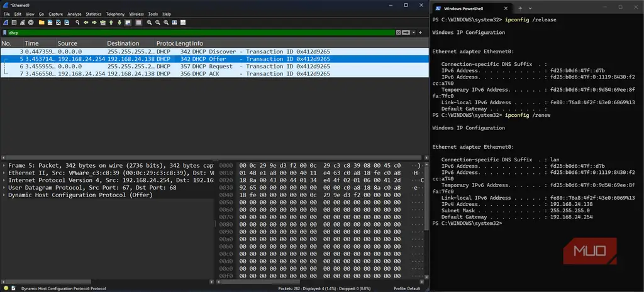Viewport: 644px width, 292px height.
Task: Toggle auto-scroll during live capture
Action: point(128,23)
